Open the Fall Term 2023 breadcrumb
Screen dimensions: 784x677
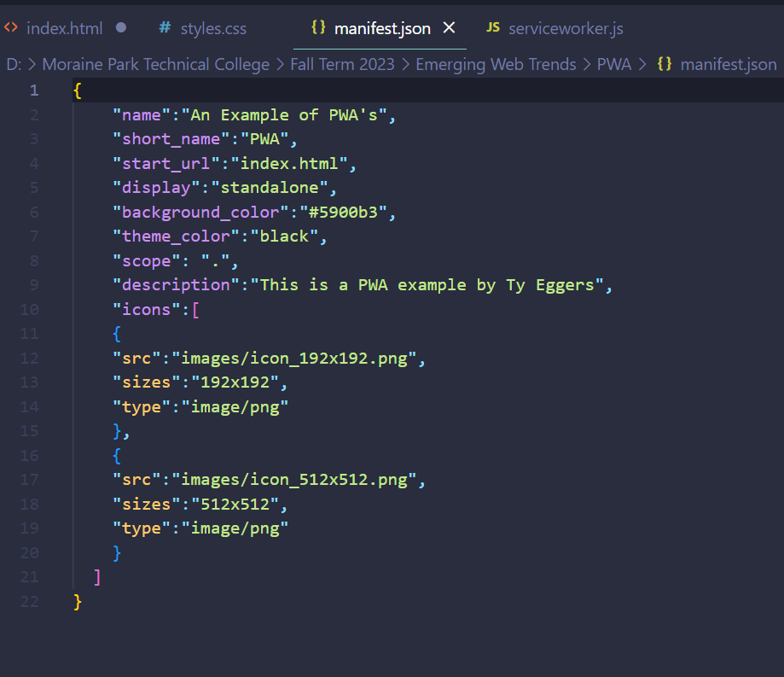pos(342,65)
